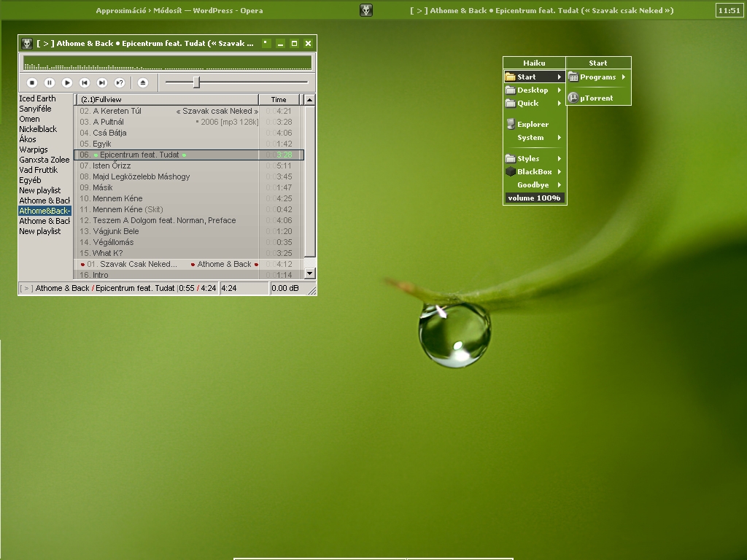The image size is (747, 560).
Task: Click the spectrum visualization bar
Action: 167,63
